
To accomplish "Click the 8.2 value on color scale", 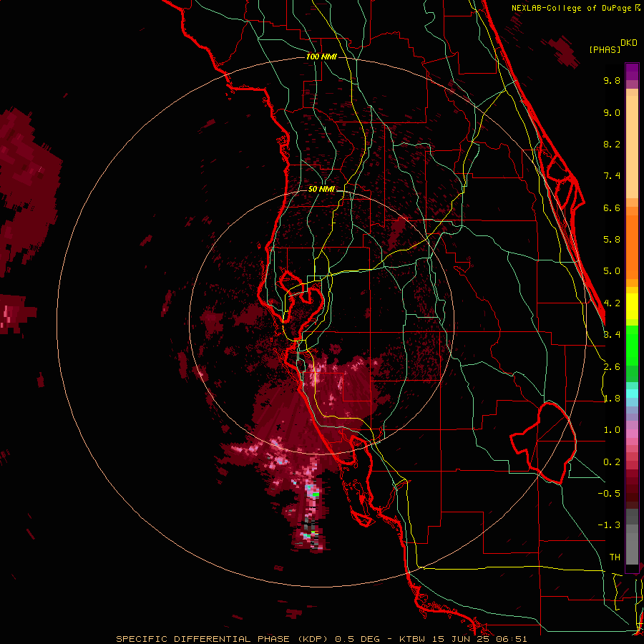I will click(x=612, y=144).
